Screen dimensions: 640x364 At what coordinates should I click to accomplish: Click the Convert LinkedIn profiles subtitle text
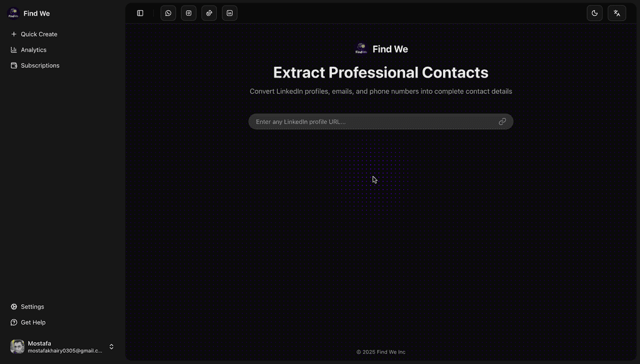click(x=381, y=91)
